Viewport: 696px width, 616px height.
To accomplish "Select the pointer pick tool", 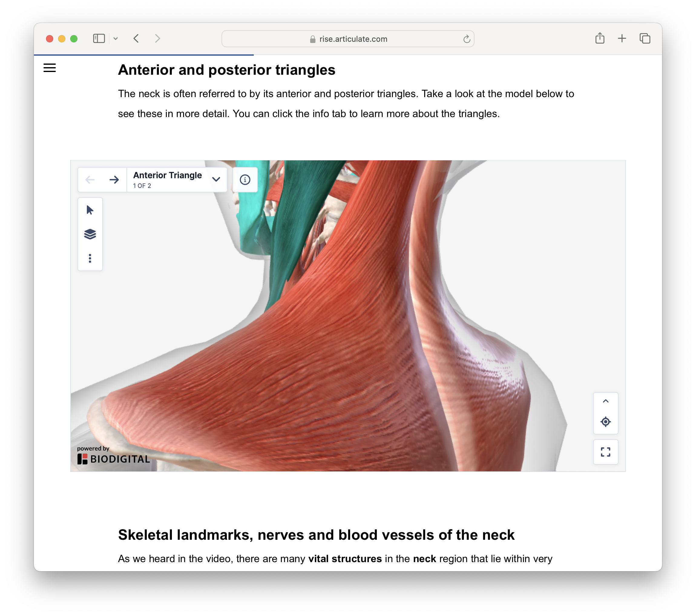I will pyautogui.click(x=90, y=210).
